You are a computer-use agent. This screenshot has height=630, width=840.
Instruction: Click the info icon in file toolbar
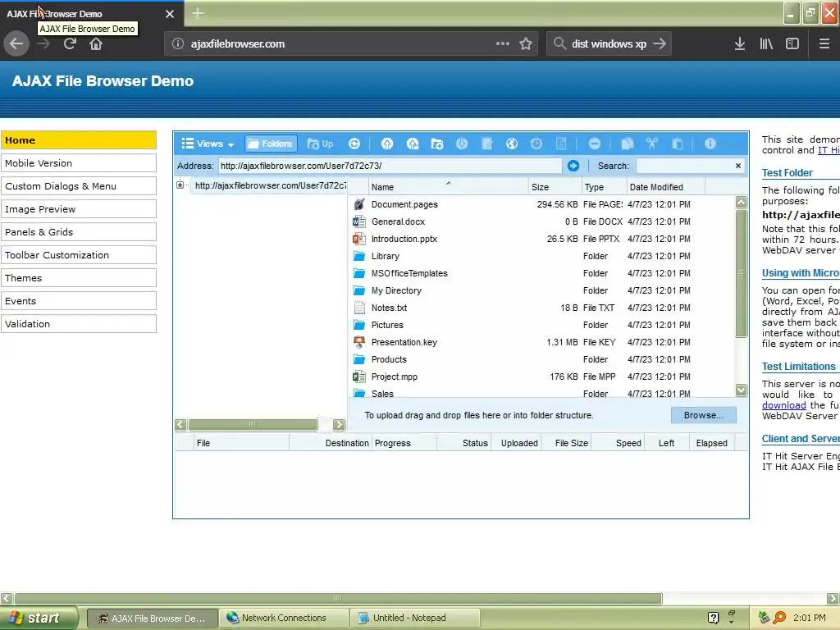pyautogui.click(x=710, y=144)
